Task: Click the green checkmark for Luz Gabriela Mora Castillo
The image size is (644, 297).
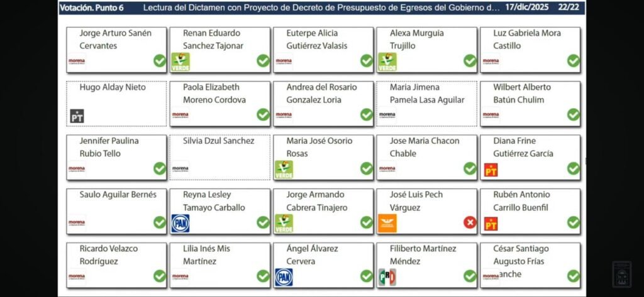Action: (574, 61)
